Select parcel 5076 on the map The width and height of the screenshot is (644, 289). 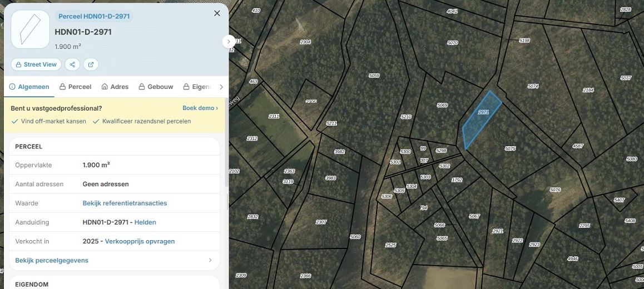tap(555, 190)
